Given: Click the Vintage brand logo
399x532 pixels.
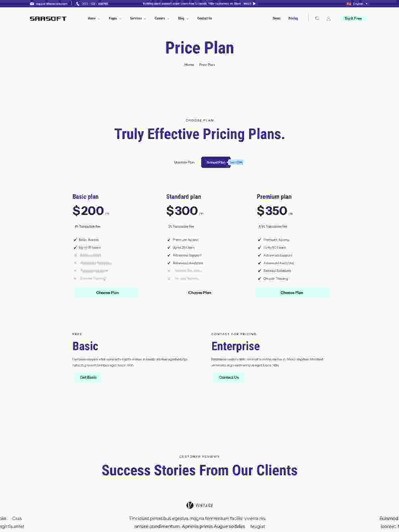Looking at the screenshot, I should pos(199,505).
